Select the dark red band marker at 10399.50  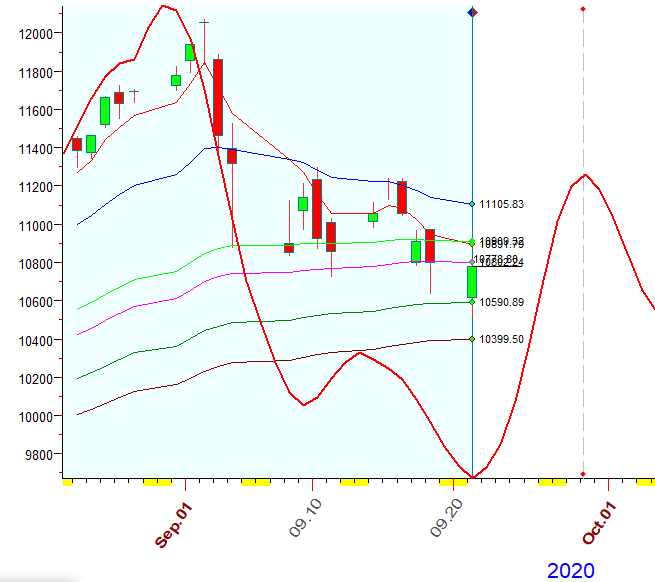472,339
